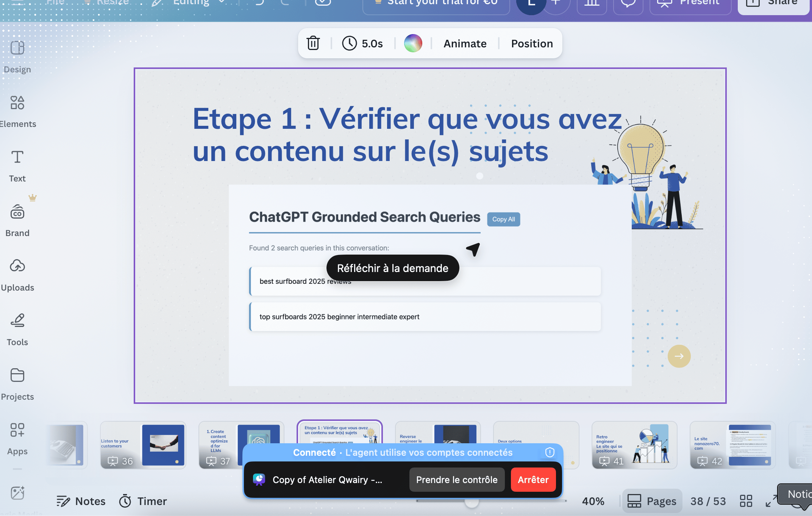Viewport: 812px width, 516px height.
Task: Toggle presenter Notes panel
Action: pyautogui.click(x=81, y=501)
